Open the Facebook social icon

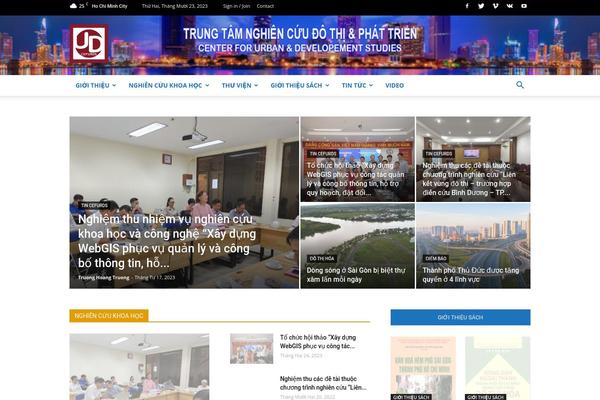[x=467, y=6]
